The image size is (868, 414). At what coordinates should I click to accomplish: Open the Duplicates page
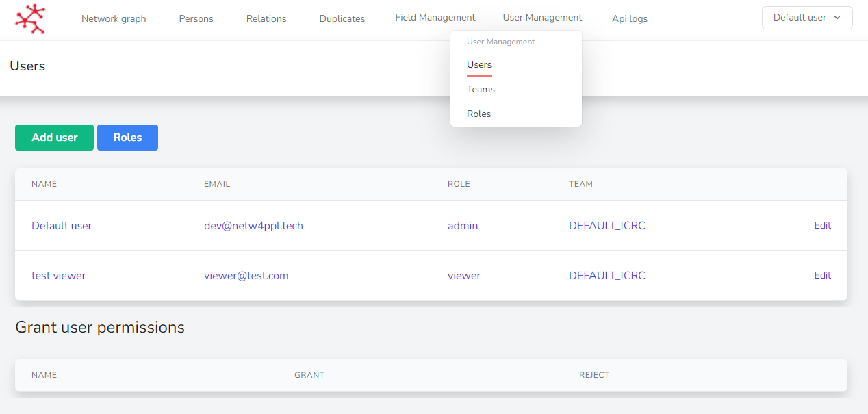(x=342, y=19)
